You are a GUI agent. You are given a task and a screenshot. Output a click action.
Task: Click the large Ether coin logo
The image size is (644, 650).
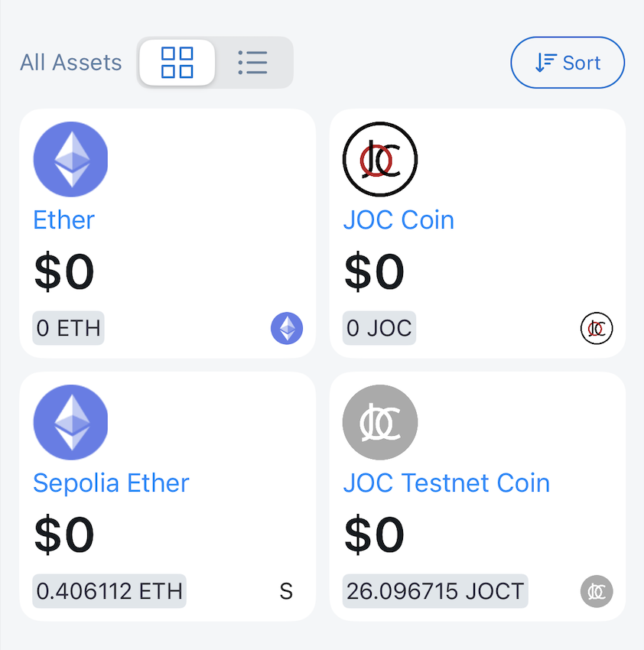[70, 159]
